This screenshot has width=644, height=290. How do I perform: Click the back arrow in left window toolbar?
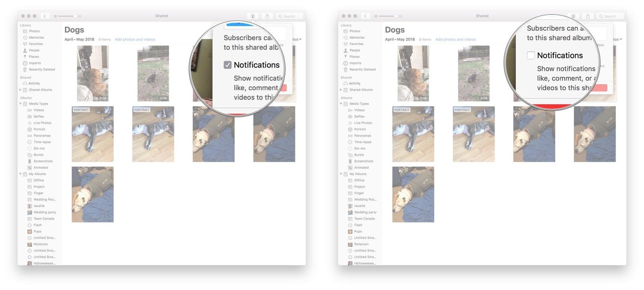pos(45,16)
